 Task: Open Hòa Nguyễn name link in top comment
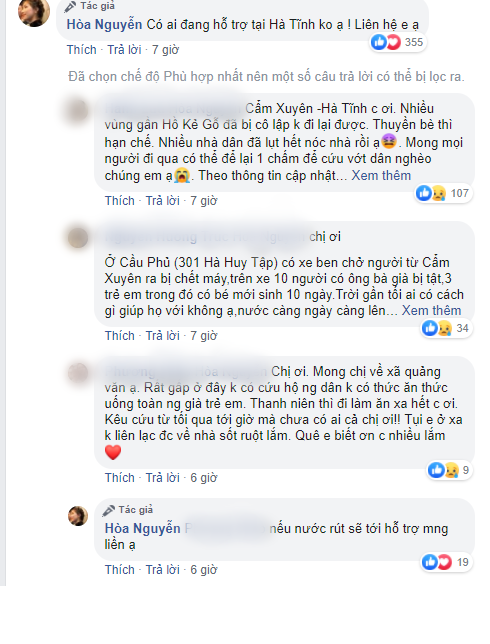point(104,25)
